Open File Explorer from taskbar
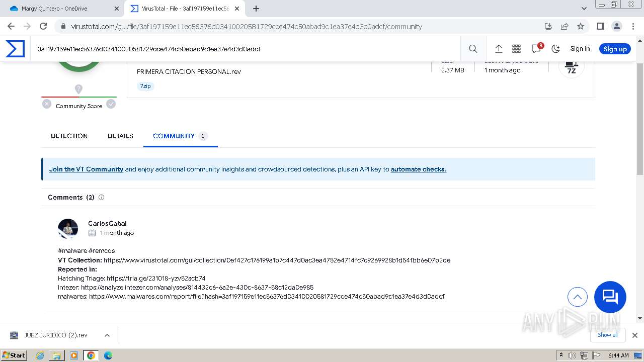This screenshot has height=362, width=644. 57,355
